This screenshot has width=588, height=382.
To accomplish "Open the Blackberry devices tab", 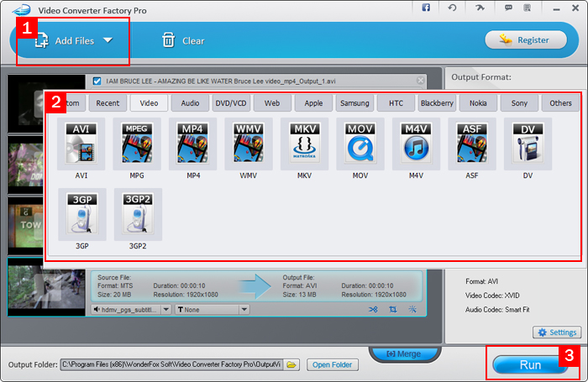I will point(437,103).
